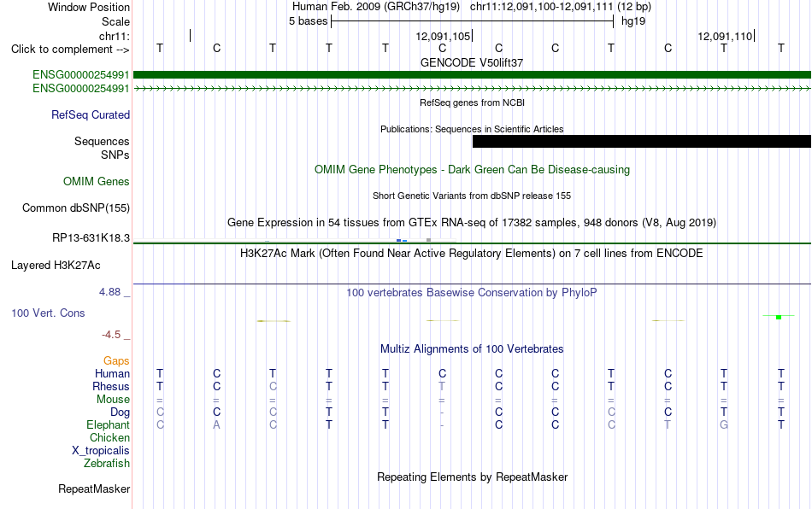Click the chr11:12,091,100-12,091,111 position text

click(x=542, y=7)
